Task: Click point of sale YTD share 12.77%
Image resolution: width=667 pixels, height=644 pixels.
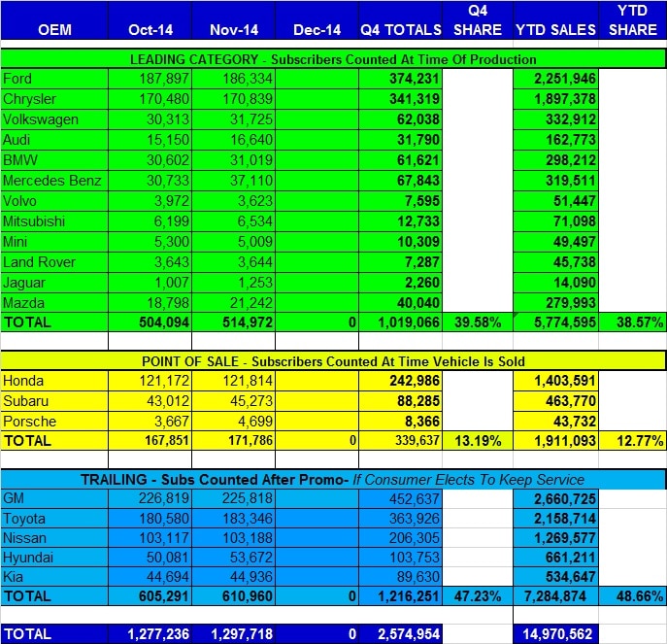Action: tap(633, 441)
